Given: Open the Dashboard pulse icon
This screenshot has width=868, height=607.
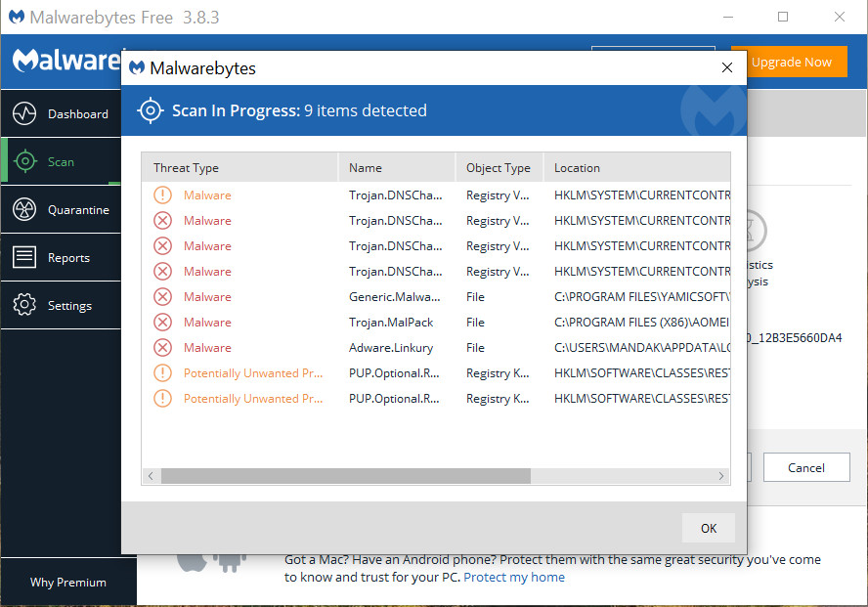Looking at the screenshot, I should click(x=24, y=113).
